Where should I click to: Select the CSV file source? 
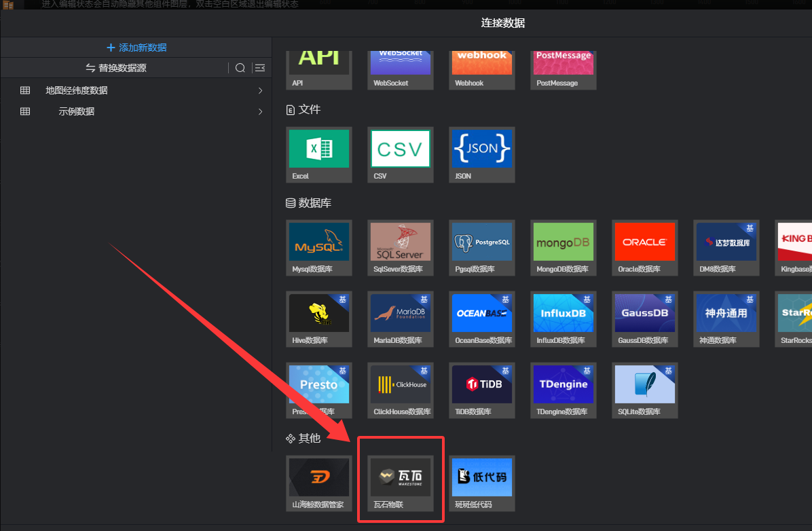[401, 154]
